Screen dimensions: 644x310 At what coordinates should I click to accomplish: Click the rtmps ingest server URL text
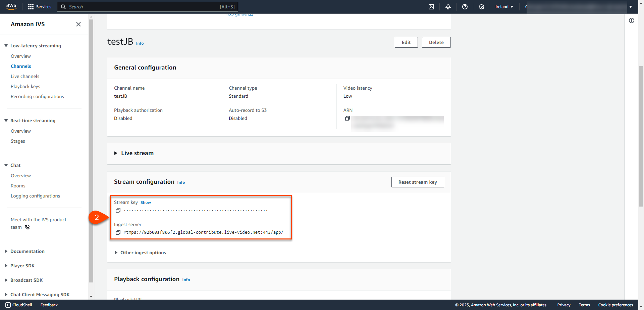203,232
